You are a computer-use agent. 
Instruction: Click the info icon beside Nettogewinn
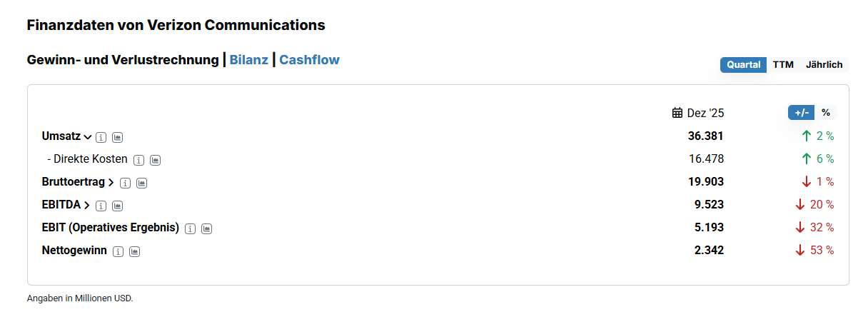pos(118,251)
